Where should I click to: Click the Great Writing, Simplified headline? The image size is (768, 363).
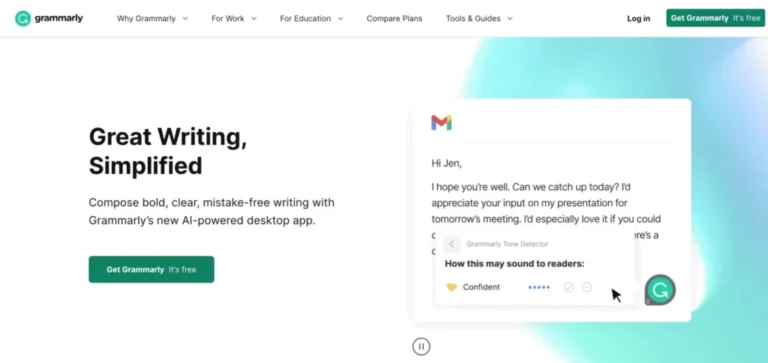(168, 151)
